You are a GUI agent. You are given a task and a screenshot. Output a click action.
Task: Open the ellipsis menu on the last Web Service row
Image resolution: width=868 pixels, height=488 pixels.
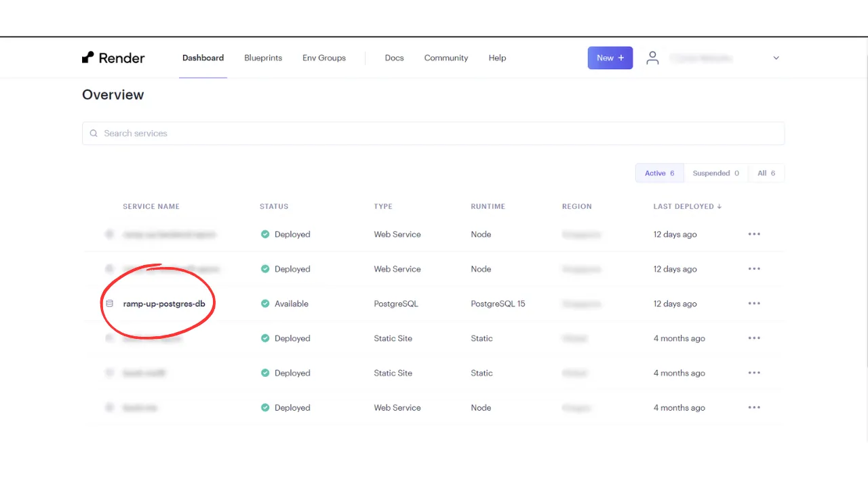pos(754,407)
